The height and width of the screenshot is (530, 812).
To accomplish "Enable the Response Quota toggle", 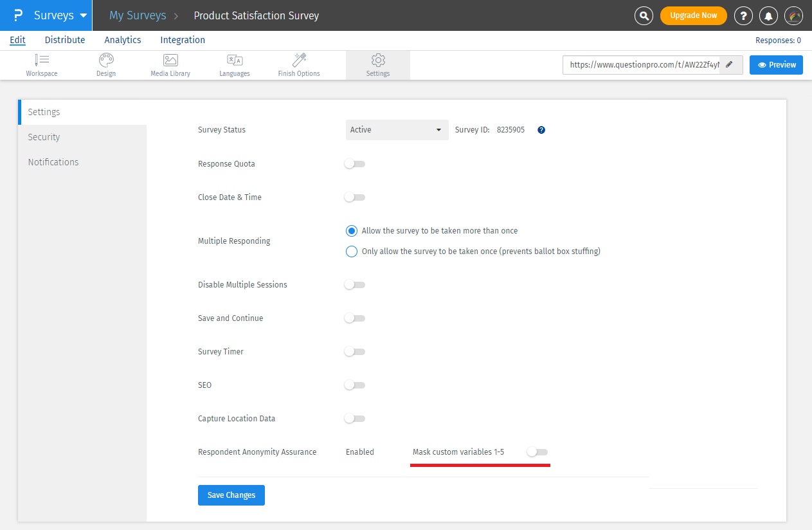I will pyautogui.click(x=354, y=163).
